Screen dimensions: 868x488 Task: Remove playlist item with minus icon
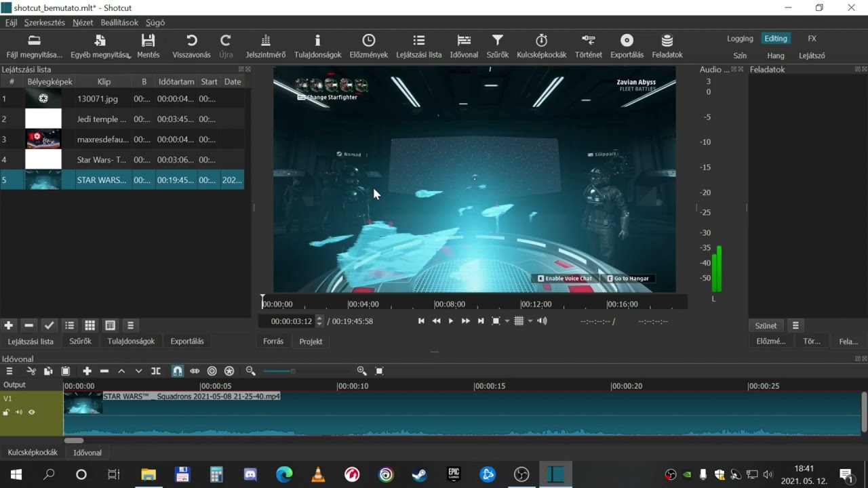[x=28, y=325]
